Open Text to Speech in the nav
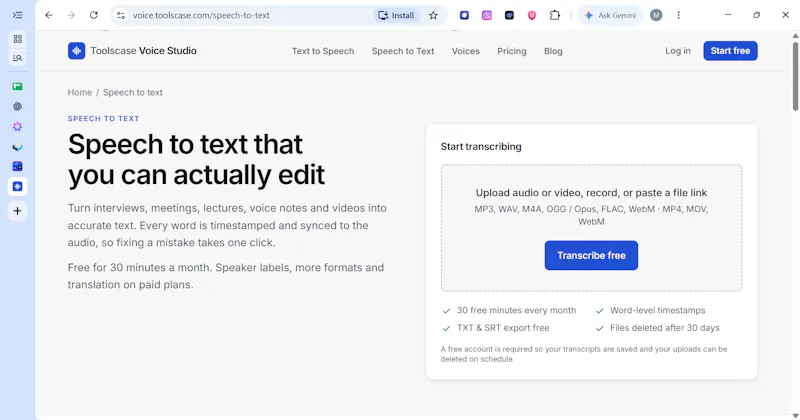 [323, 51]
